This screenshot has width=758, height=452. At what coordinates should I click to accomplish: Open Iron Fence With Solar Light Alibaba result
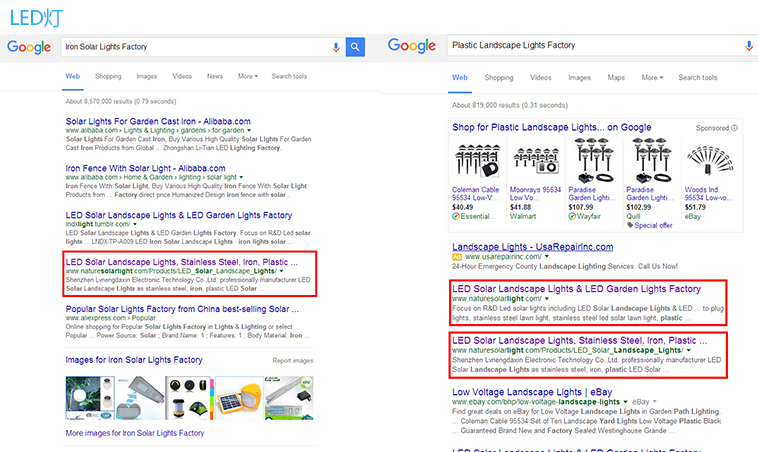click(x=146, y=168)
